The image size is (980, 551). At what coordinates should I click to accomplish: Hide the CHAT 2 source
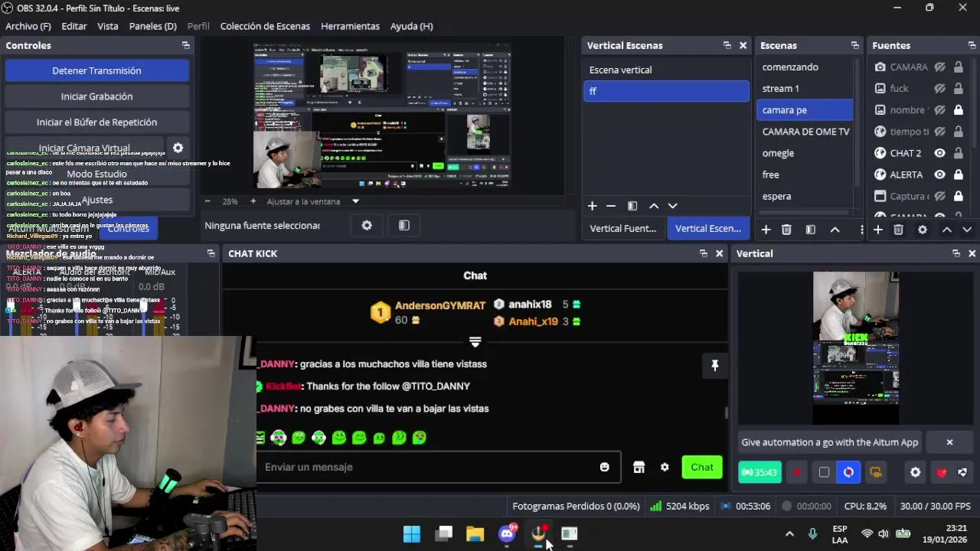(940, 153)
